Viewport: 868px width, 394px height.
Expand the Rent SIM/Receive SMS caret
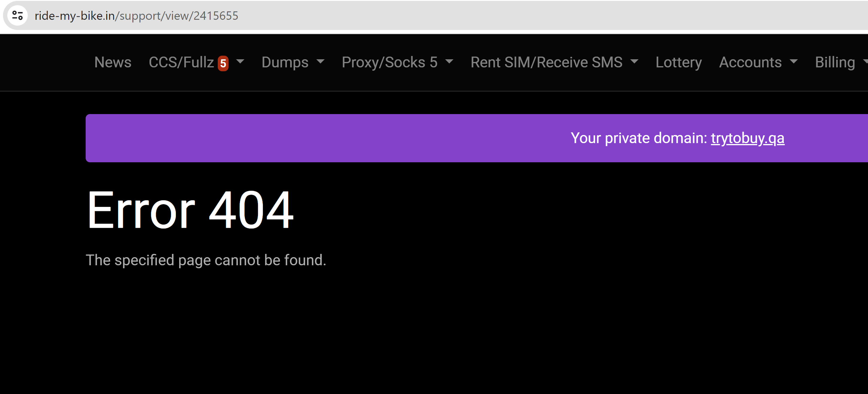[634, 62]
